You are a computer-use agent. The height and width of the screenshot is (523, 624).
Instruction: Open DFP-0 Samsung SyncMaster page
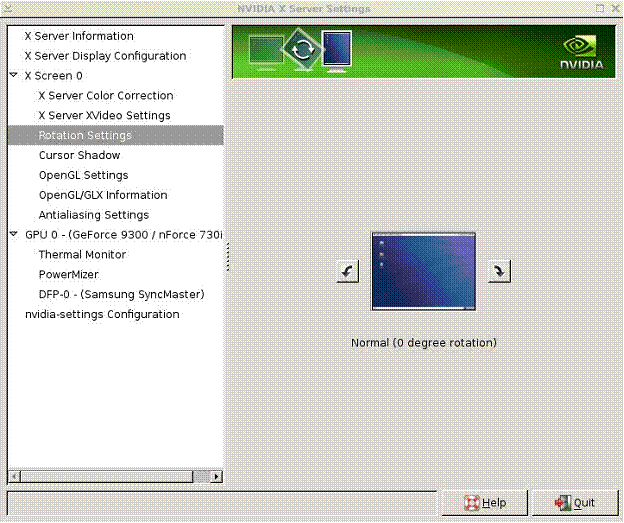[x=121, y=295]
